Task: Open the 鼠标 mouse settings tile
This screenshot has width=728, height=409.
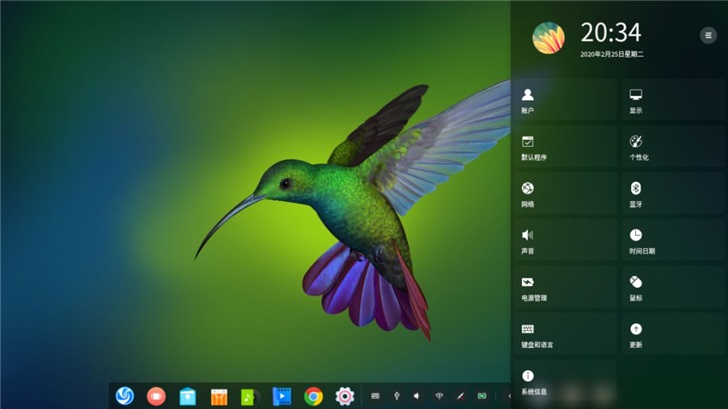Action: click(673, 287)
